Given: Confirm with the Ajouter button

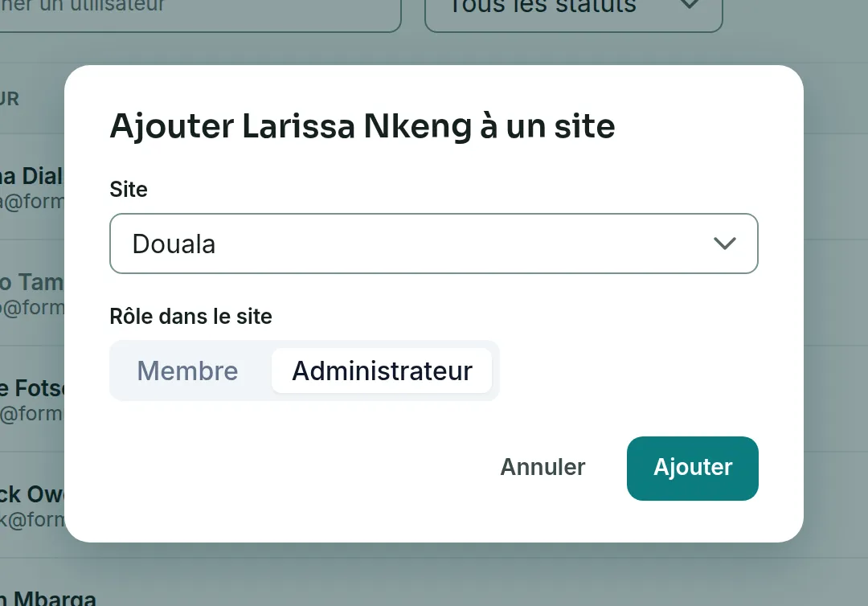Looking at the screenshot, I should (x=693, y=469).
